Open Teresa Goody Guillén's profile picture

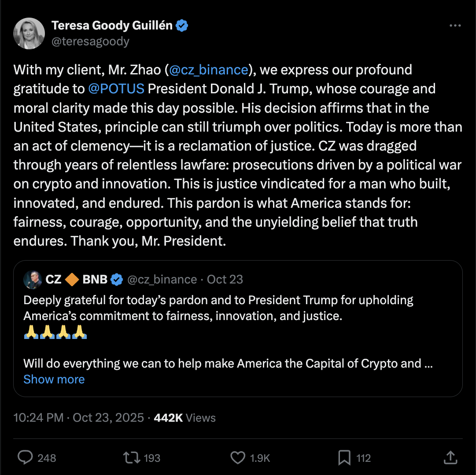pos(29,33)
